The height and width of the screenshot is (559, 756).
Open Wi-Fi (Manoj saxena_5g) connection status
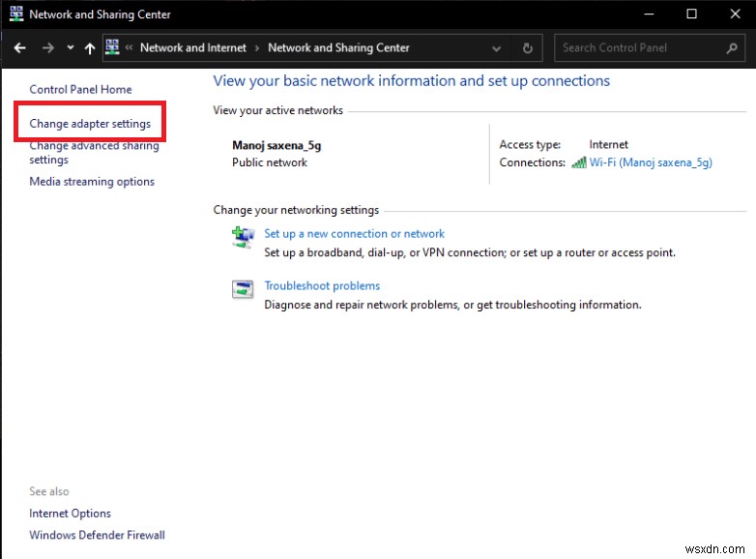651,162
